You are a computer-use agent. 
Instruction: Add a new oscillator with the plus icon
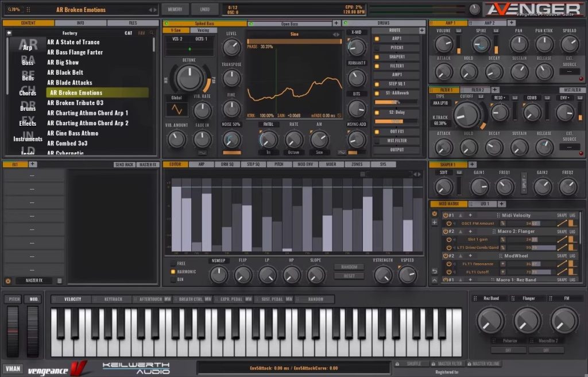pyautogui.click(x=336, y=23)
